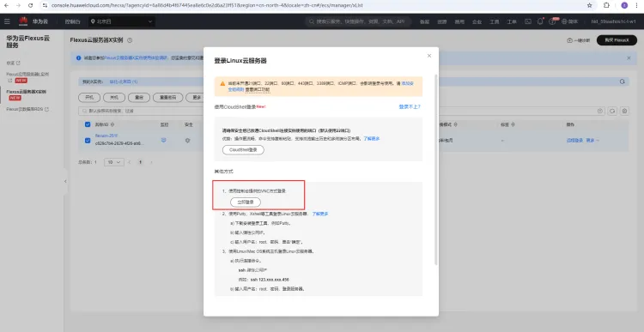
Task: Open the 费用 menu in top bar
Action: pyautogui.click(x=459, y=21)
